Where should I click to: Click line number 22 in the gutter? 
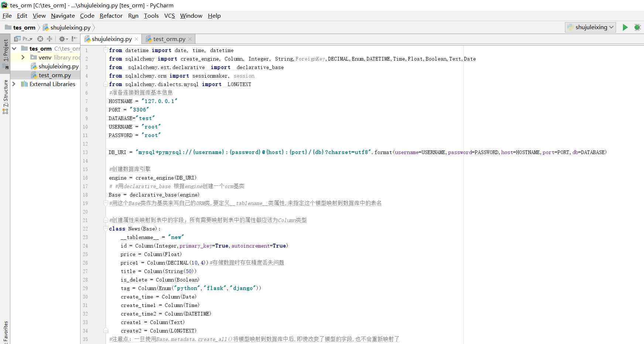pyautogui.click(x=85, y=229)
